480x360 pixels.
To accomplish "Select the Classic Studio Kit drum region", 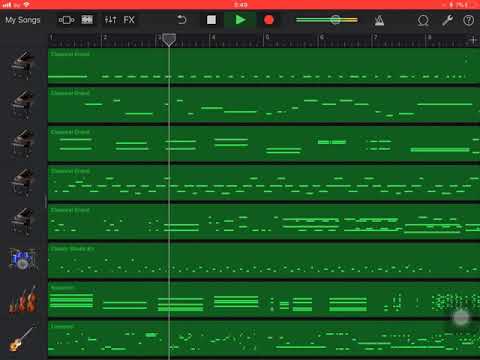I will (264, 261).
